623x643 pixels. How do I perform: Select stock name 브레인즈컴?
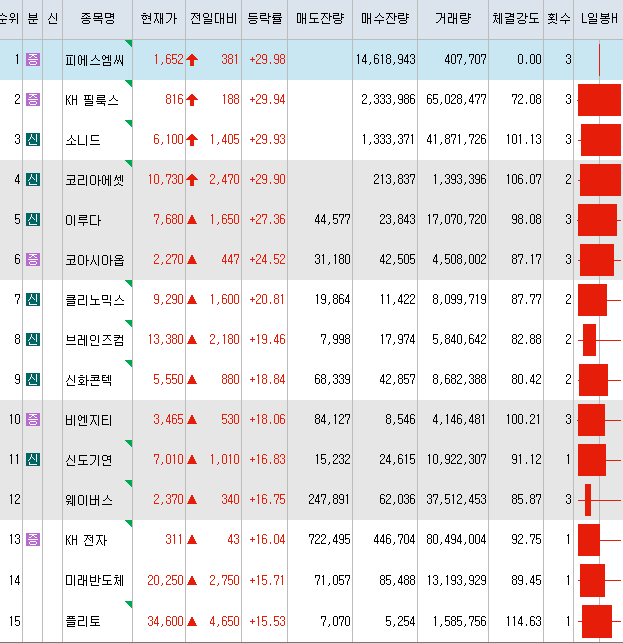click(94, 340)
